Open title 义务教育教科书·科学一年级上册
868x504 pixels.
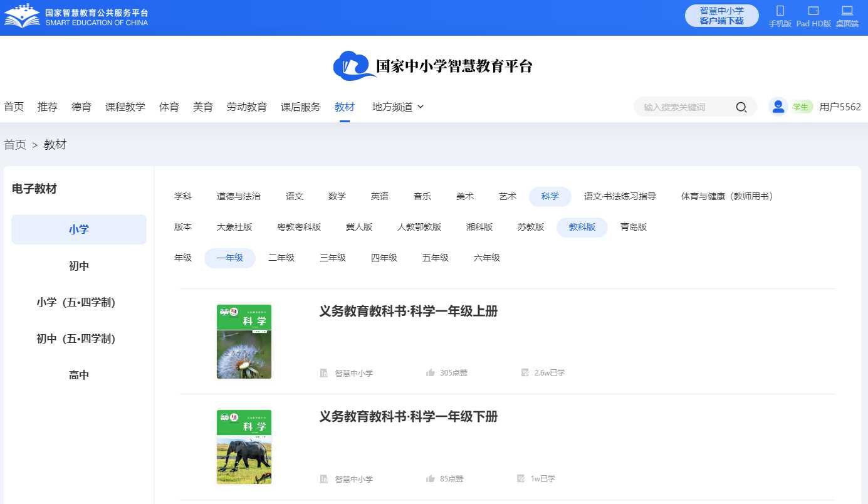pyautogui.click(x=409, y=312)
